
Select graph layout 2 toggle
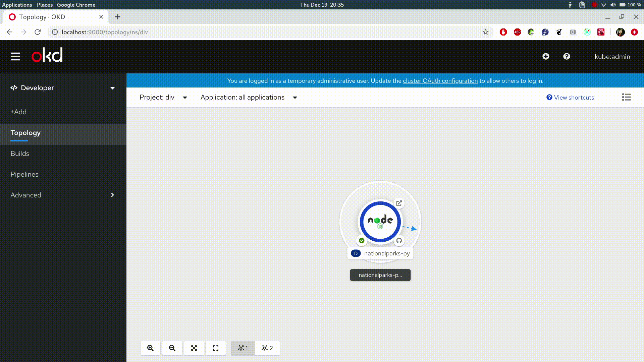(x=267, y=348)
